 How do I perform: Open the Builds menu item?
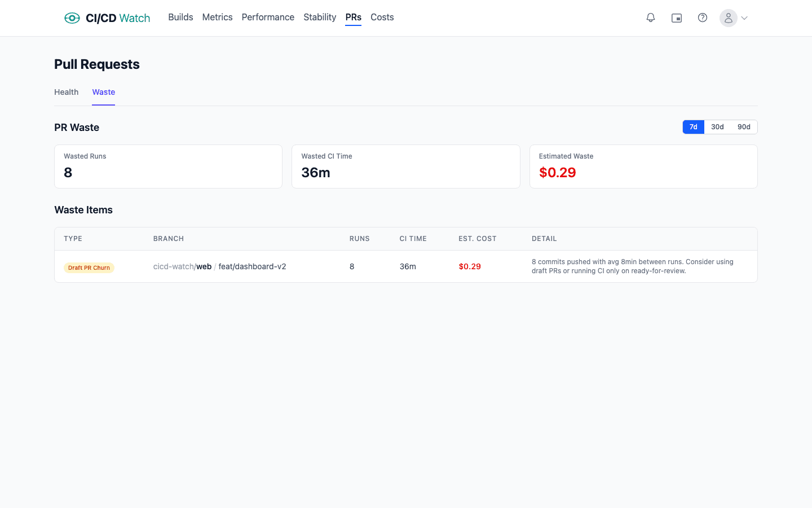pos(180,17)
